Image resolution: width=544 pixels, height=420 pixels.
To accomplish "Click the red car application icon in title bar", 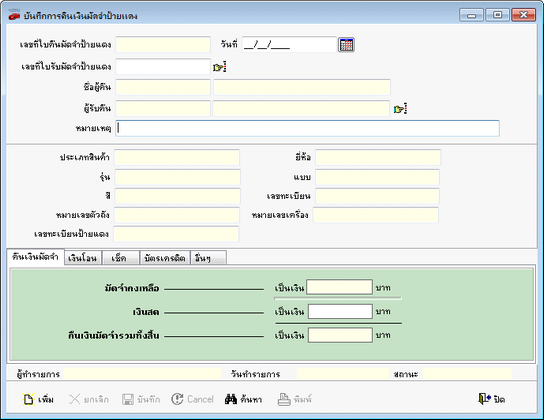I will pos(14,15).
